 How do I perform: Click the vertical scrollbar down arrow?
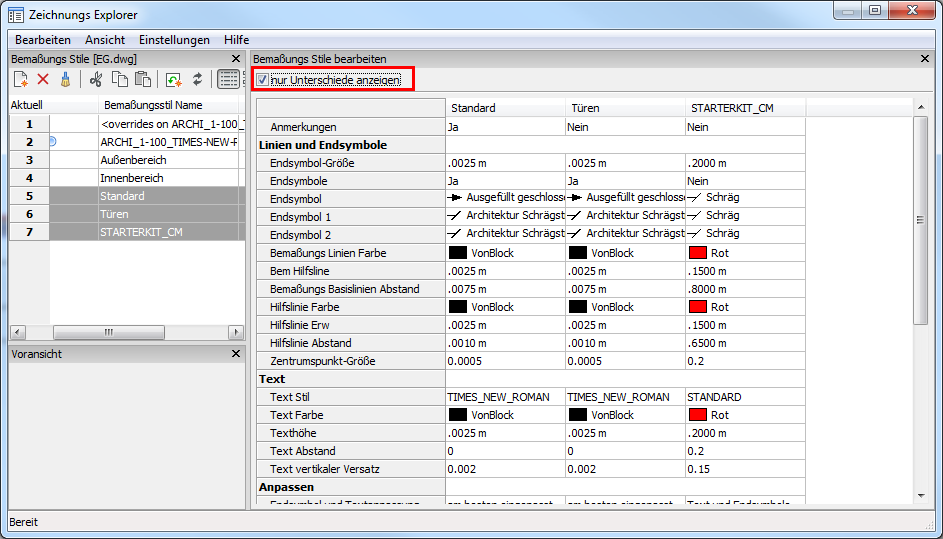point(921,495)
